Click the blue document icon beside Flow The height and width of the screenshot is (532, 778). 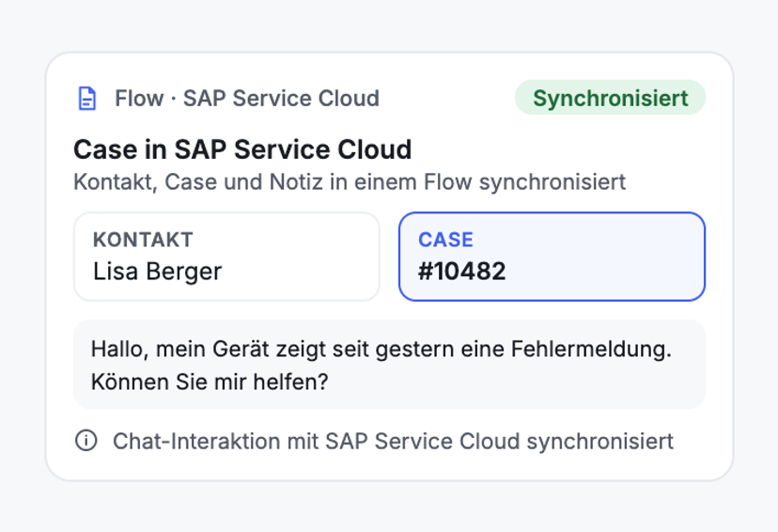tap(87, 99)
